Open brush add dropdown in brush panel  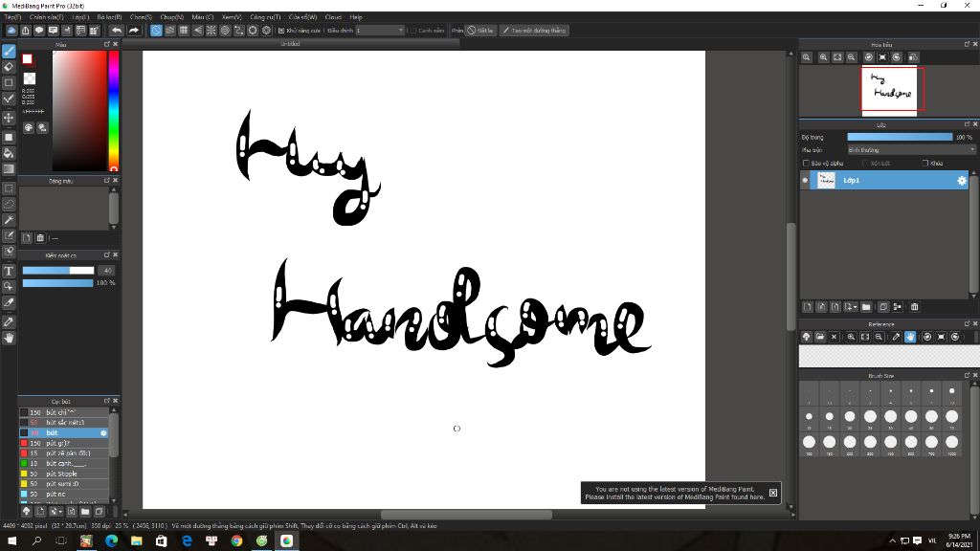pyautogui.click(x=56, y=512)
